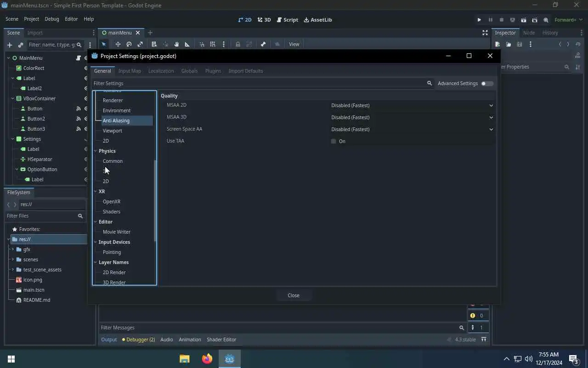This screenshot has height=368, width=588.
Task: Open script attached to MainMenu node
Action: point(79,58)
